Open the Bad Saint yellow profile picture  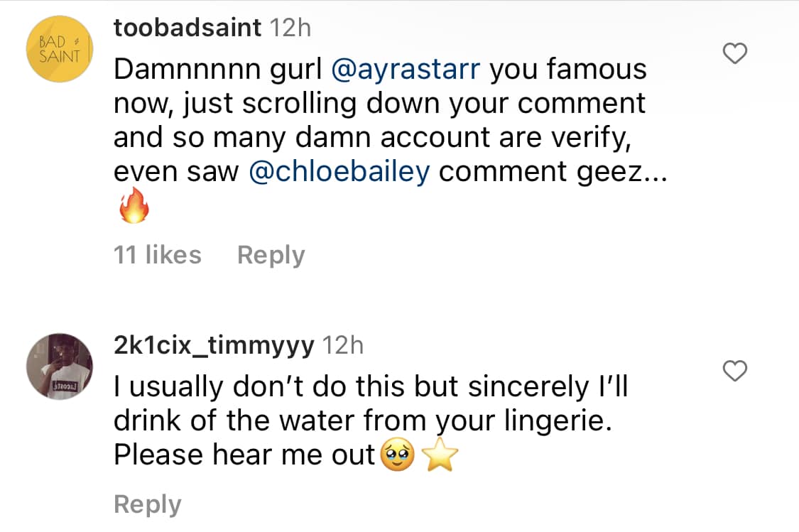point(60,49)
